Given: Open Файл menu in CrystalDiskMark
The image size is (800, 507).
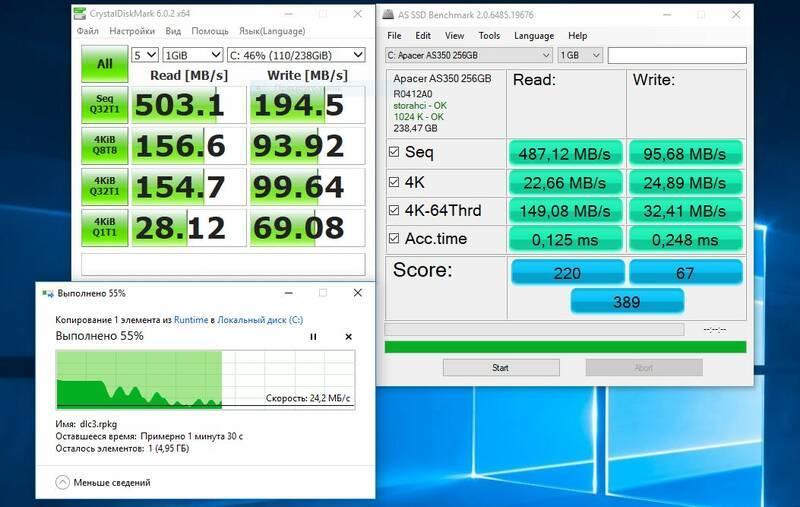Looking at the screenshot, I should point(88,31).
